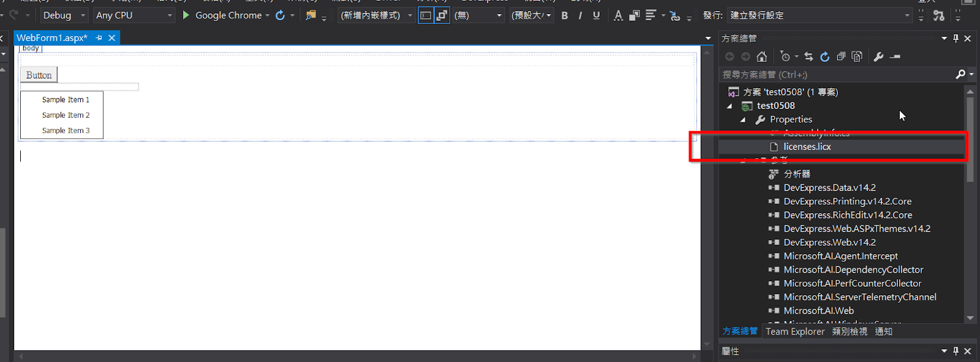Pin the WebForm1.aspx tab
The width and height of the screenshot is (980, 362).
point(99,38)
